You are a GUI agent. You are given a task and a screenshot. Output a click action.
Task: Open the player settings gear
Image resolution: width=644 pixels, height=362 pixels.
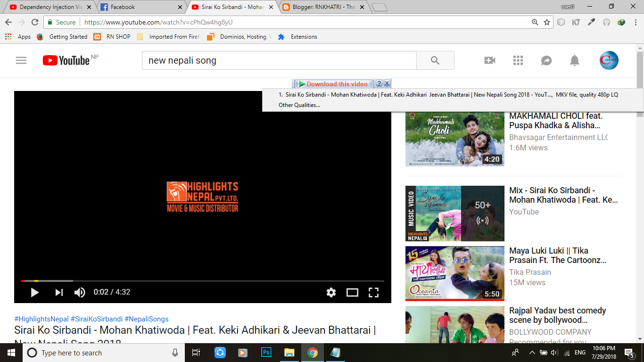[x=331, y=292]
